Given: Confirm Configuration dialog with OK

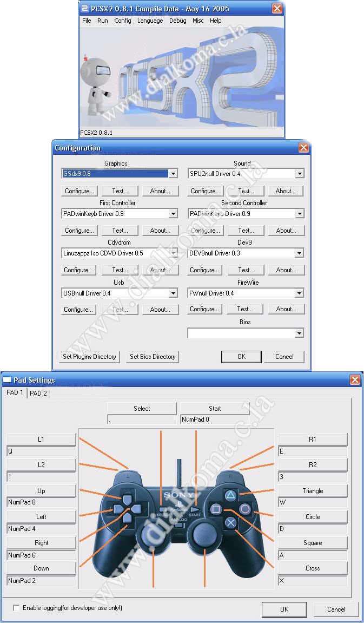Looking at the screenshot, I should point(241,357).
